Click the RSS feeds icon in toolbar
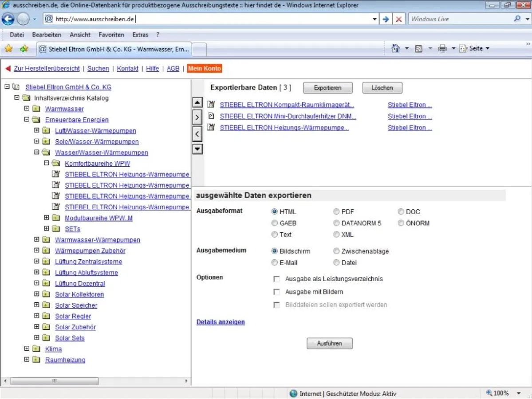Viewport: 532px width, 399px height. (x=418, y=48)
